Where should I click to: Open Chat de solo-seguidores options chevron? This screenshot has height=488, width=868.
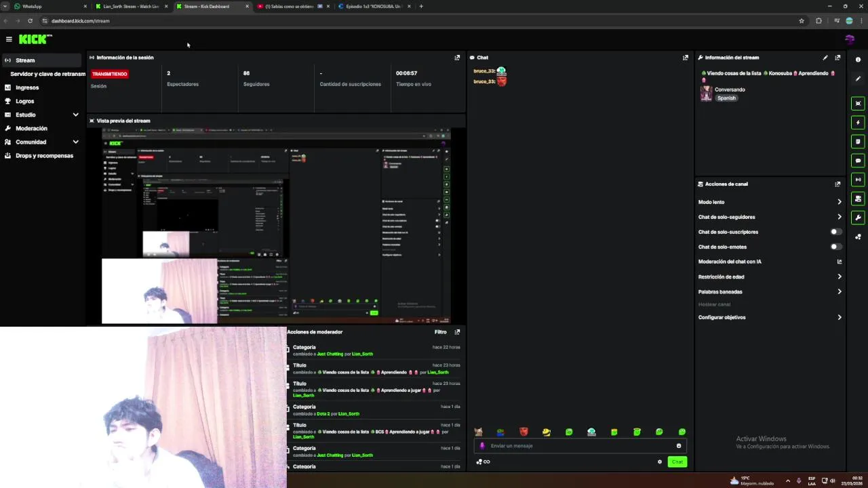point(839,217)
